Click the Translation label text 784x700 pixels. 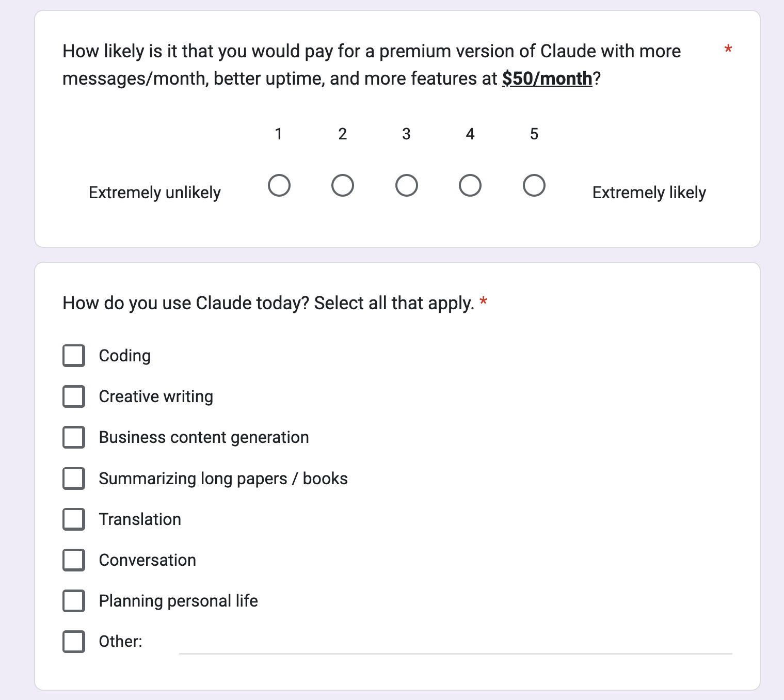pyautogui.click(x=140, y=519)
